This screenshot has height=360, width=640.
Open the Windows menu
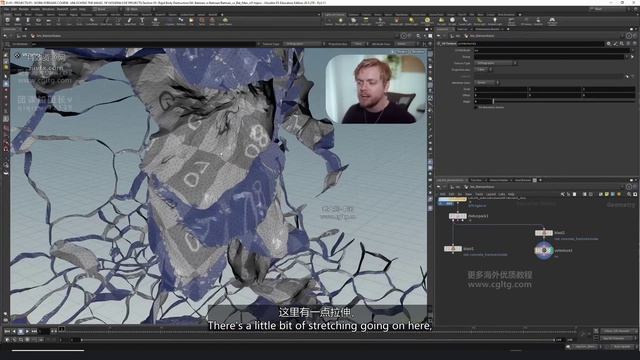pyautogui.click(x=48, y=9)
